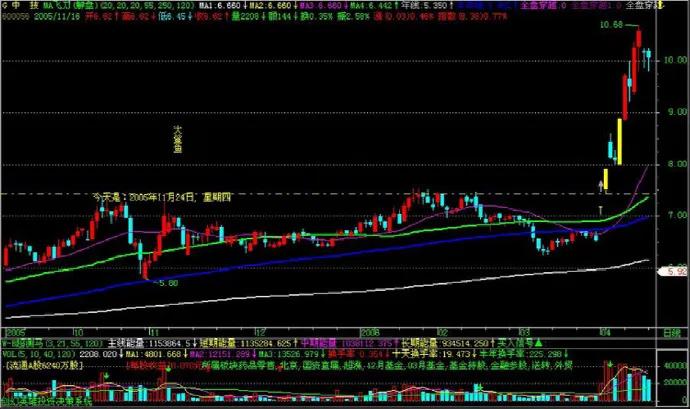690x409 pixels.
Task: Click the 8.00 price axis label
Action: click(675, 164)
